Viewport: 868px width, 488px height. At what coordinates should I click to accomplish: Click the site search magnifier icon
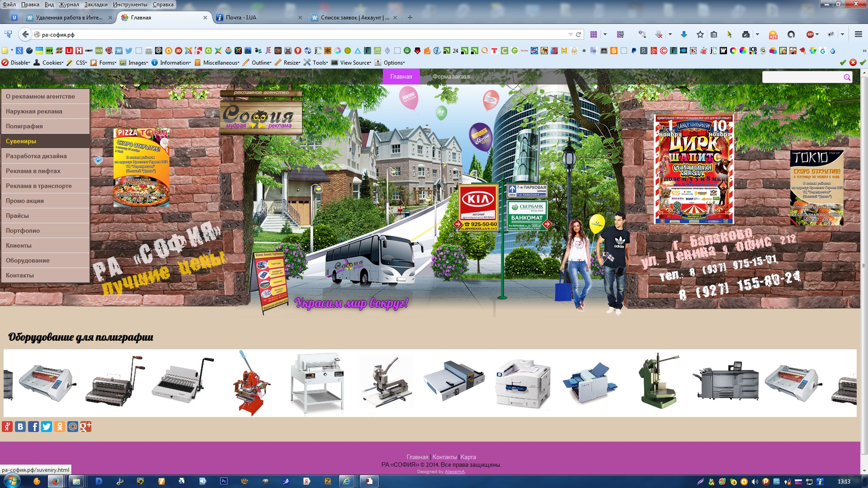coord(847,77)
